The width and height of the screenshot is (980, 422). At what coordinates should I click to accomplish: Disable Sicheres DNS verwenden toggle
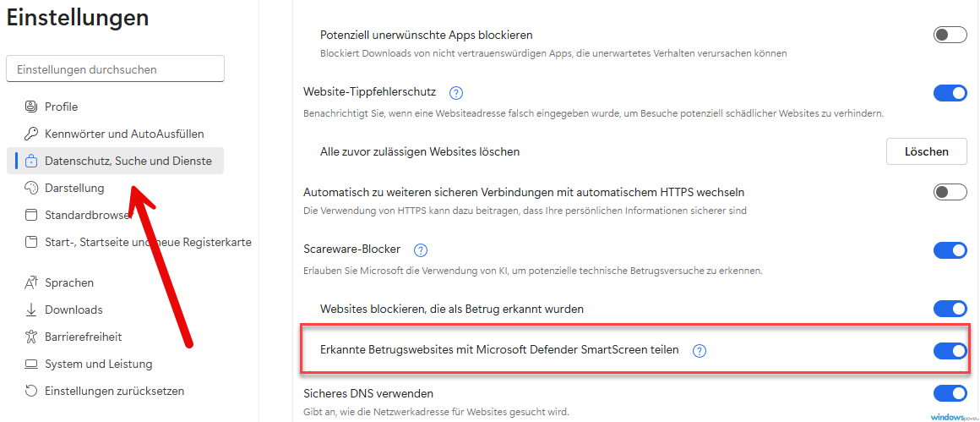pos(950,393)
